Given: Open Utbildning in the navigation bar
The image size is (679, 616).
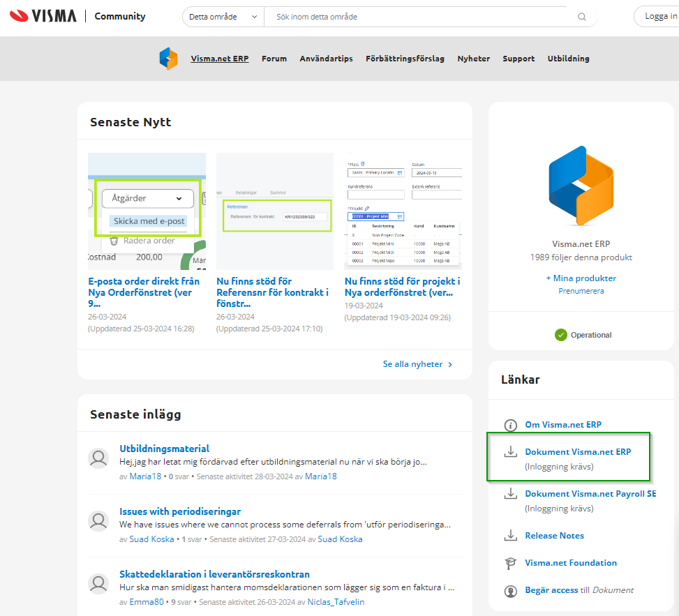Looking at the screenshot, I should (568, 59).
